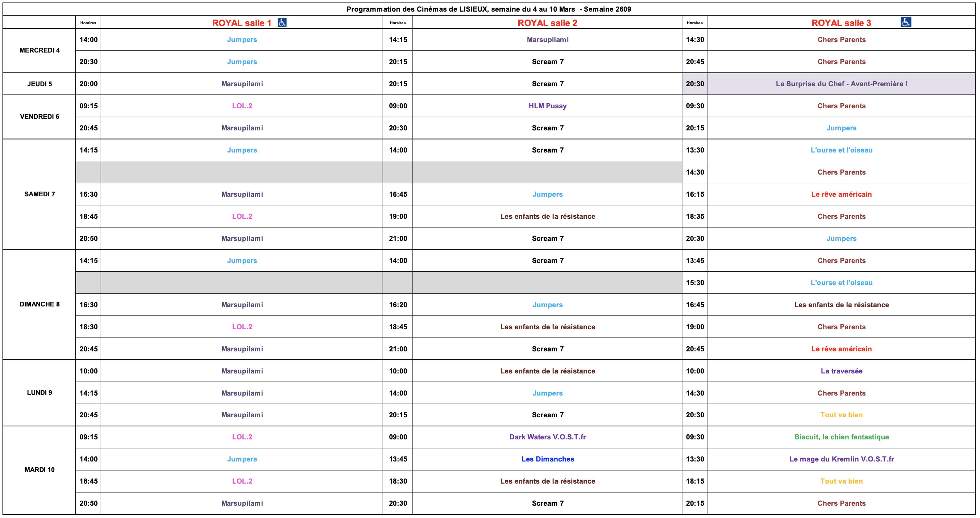Image resolution: width=980 pixels, height=518 pixels.
Task: Click the VENDREDI 6 day label
Action: [40, 116]
